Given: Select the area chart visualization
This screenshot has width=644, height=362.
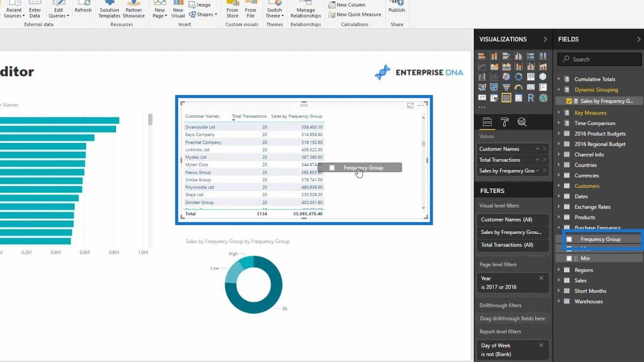Looking at the screenshot, I should [x=494, y=66].
